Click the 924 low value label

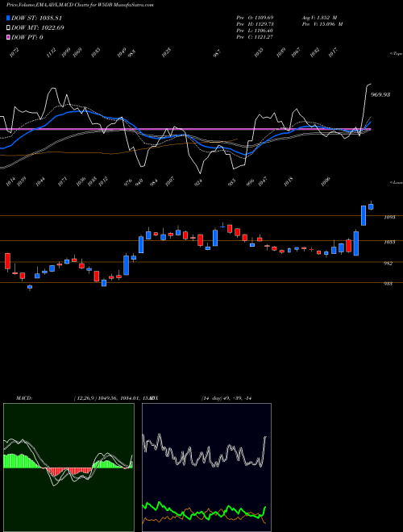(x=197, y=182)
